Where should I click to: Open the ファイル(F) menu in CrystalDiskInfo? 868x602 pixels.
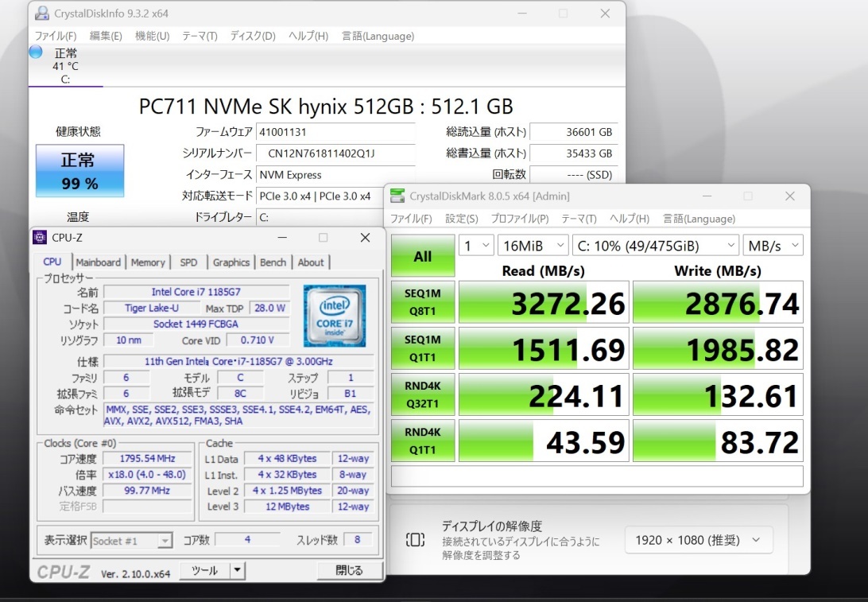56,36
